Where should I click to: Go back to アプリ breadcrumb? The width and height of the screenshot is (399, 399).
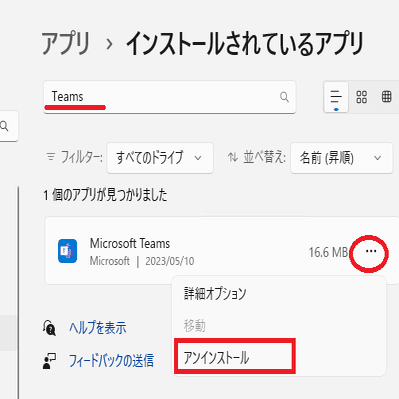click(66, 43)
